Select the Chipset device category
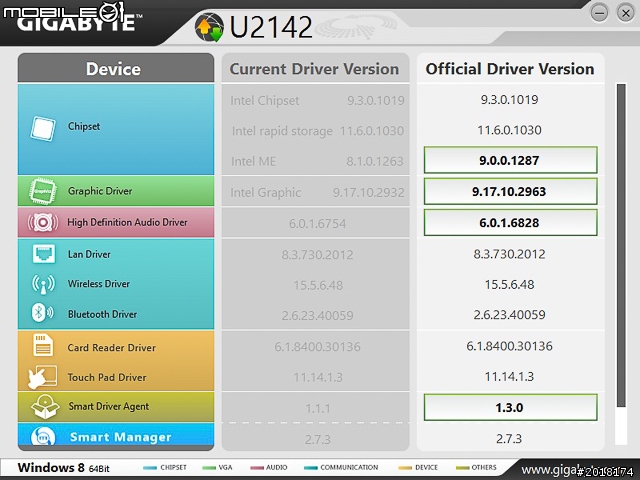Viewport: 640px width, 480px height. 116,129
